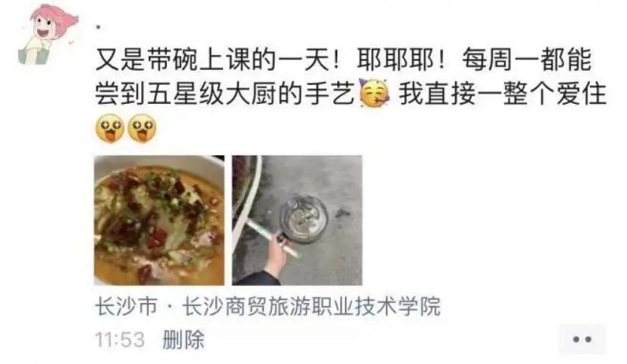Delete the post via 删除 link

[183, 340]
